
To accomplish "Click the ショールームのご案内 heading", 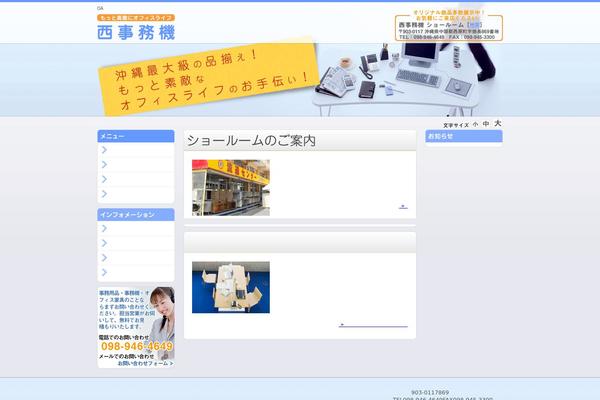I will coord(251,141).
